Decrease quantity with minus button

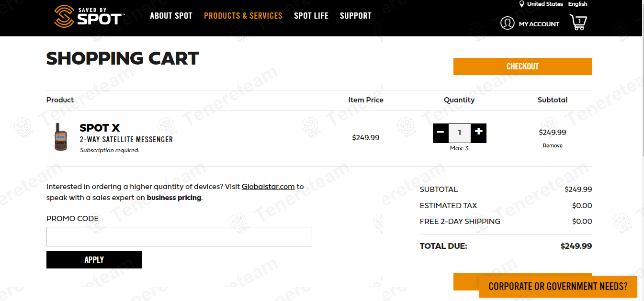pos(441,133)
